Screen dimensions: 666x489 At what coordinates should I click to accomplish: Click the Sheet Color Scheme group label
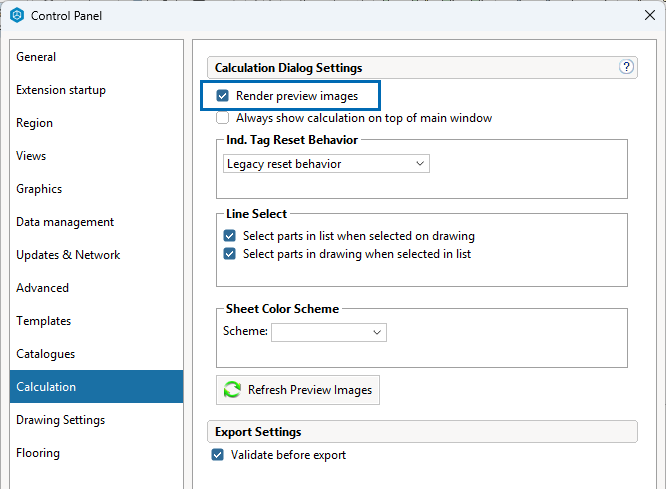[x=282, y=309]
